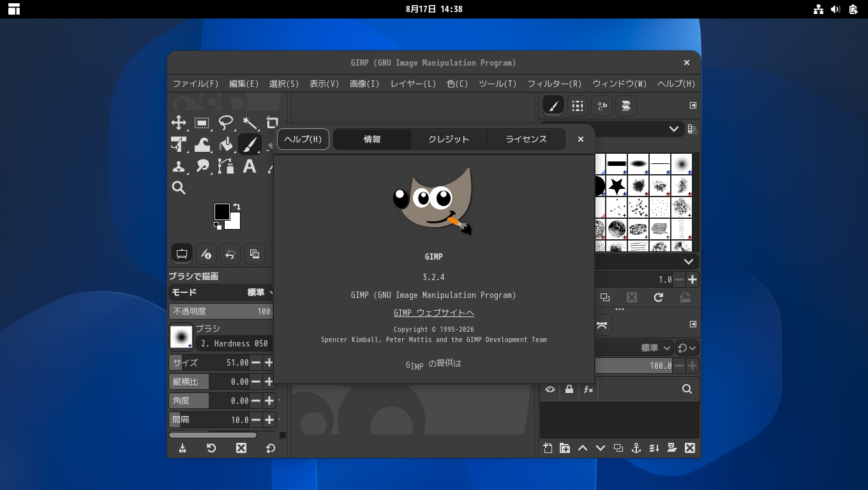Expand the brush tag dropdown below the grid
Viewport: 868px width, 490px height.
pyautogui.click(x=689, y=262)
